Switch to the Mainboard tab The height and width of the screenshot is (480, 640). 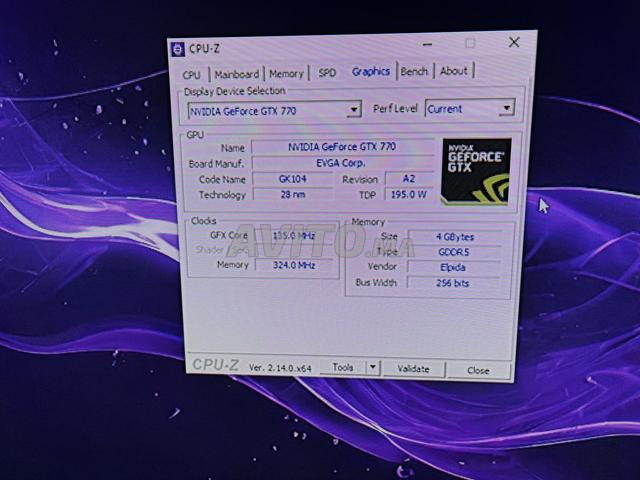coord(237,74)
